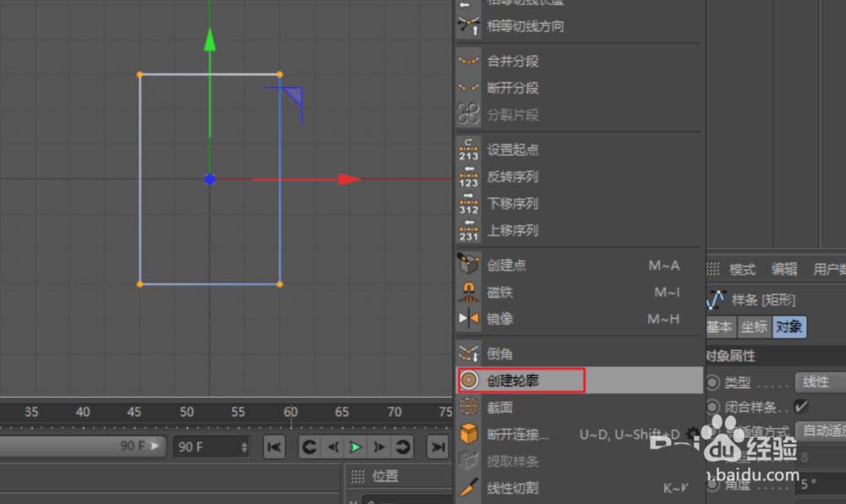Image resolution: width=846 pixels, height=504 pixels.
Task: Switch to the 坐标 tab
Action: [754, 326]
